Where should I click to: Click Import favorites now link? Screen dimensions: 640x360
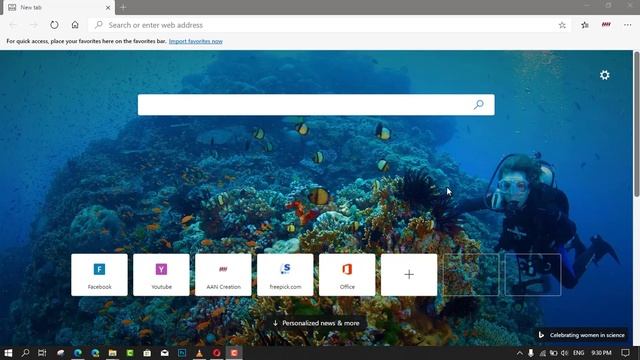(196, 41)
